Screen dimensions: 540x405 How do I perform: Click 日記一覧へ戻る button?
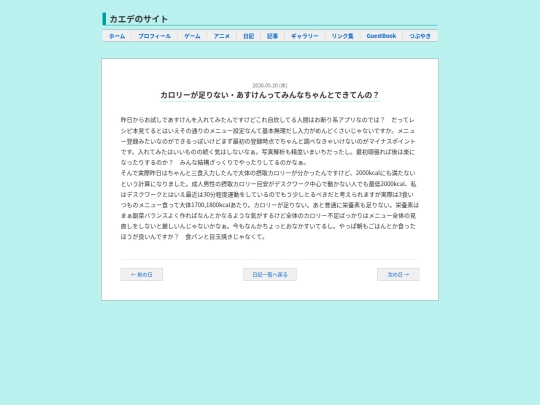pos(270,274)
